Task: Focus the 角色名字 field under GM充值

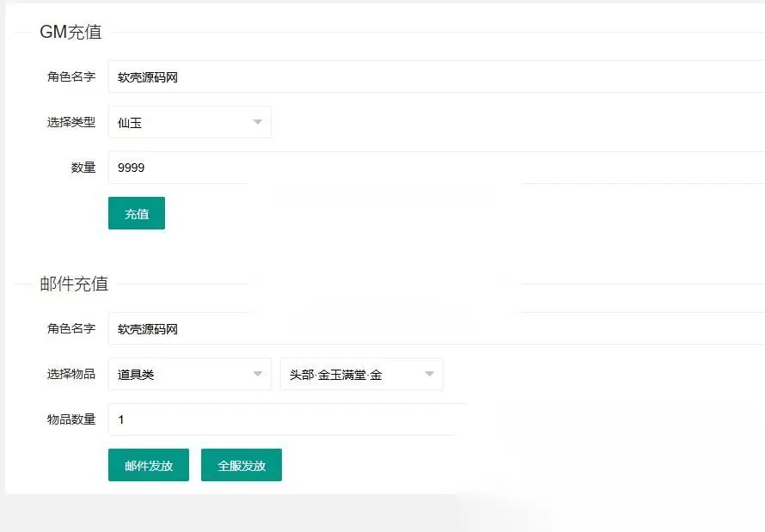Action: tap(437, 76)
